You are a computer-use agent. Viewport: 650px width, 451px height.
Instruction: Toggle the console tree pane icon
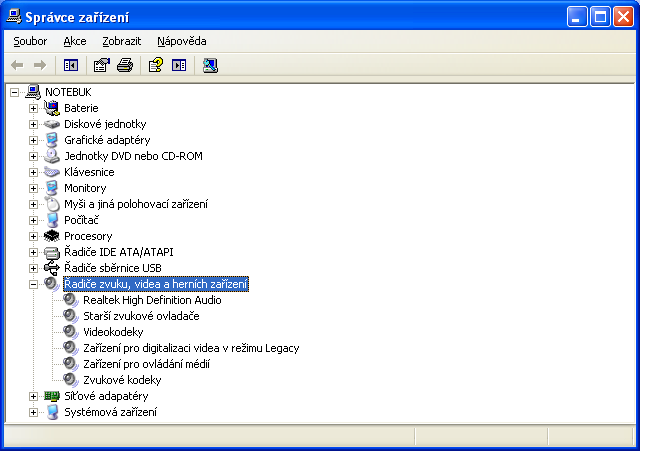(x=71, y=65)
